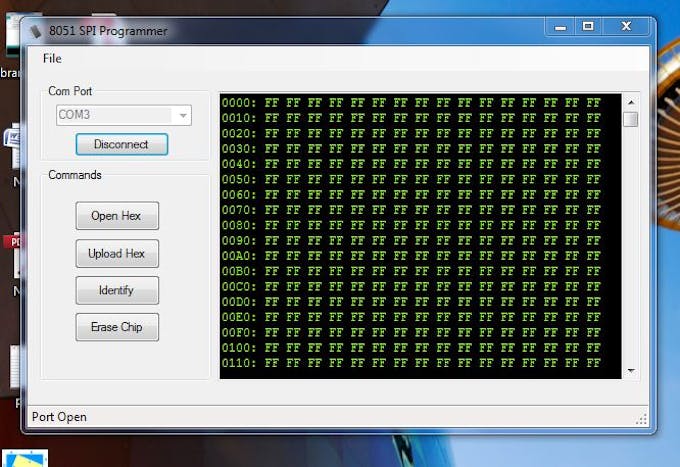Image resolution: width=680 pixels, height=467 pixels.
Task: Click the Disconnect button
Action: click(121, 144)
